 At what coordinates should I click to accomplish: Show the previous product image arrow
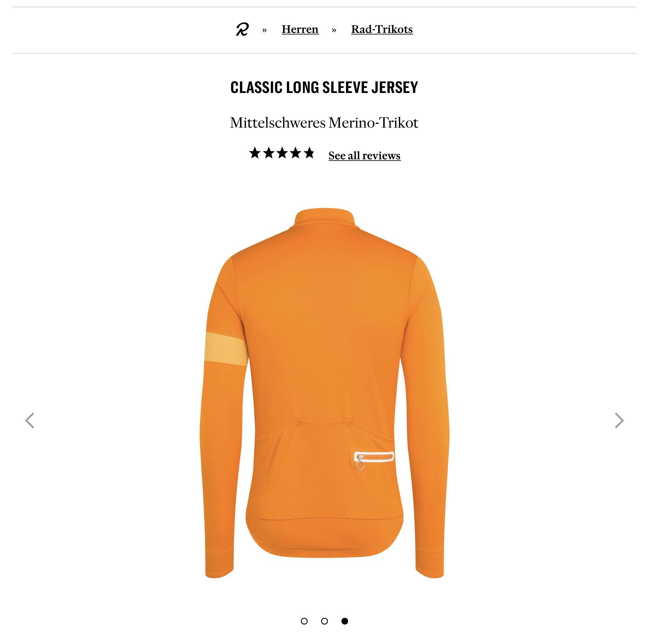[30, 420]
